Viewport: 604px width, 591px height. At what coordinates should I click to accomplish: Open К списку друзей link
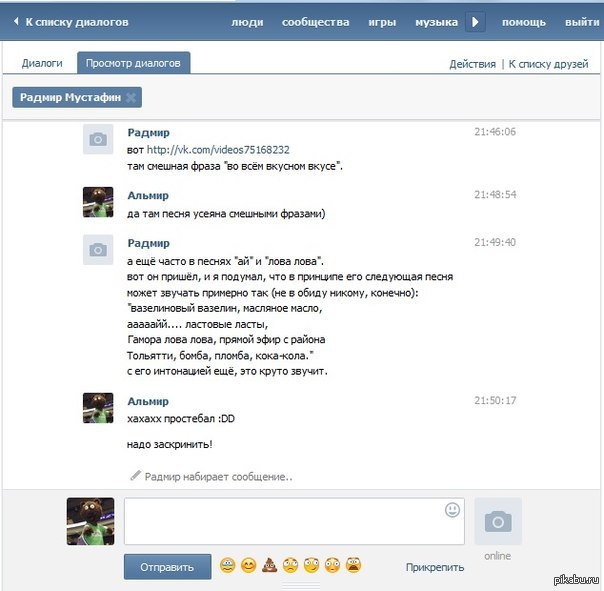coord(549,64)
